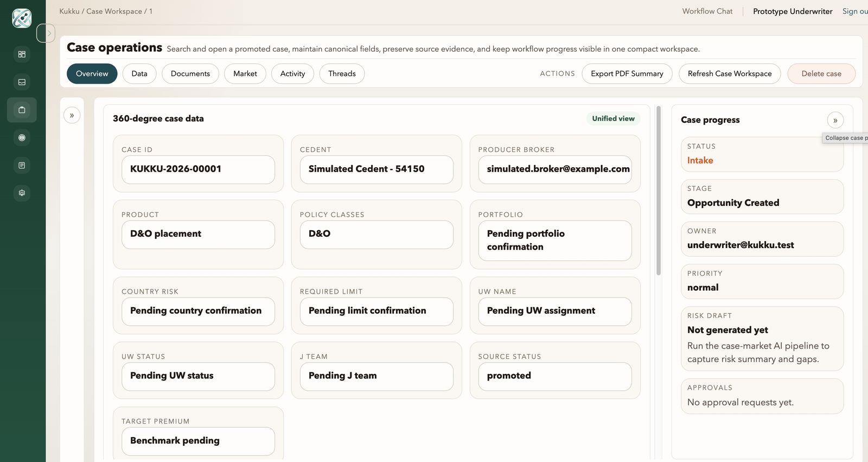The height and width of the screenshot is (462, 868).
Task: Click the 360-degree case data heading
Action: point(158,118)
